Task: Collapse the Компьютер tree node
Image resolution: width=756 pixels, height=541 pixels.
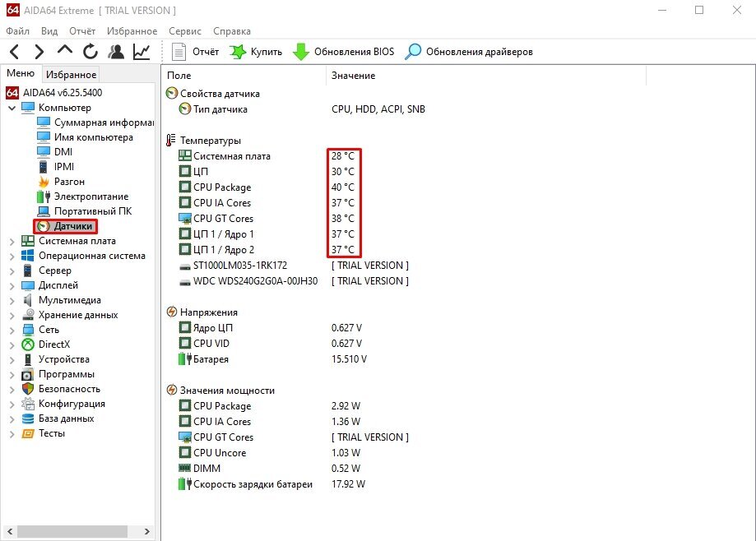Action: click(12, 108)
